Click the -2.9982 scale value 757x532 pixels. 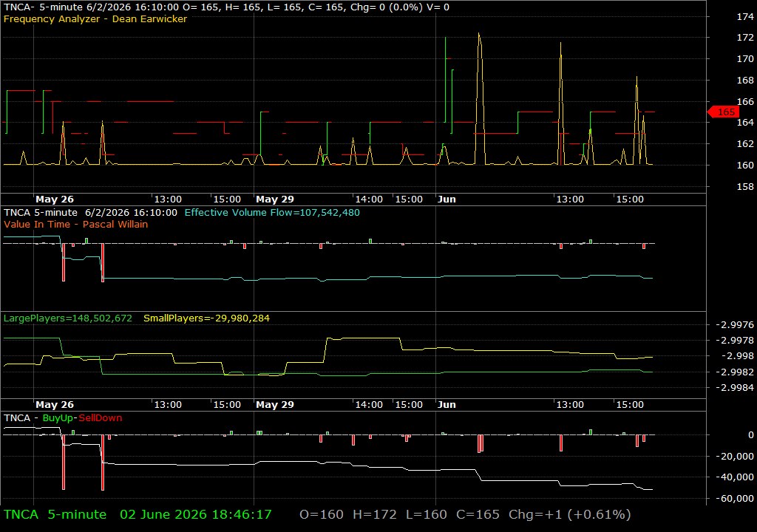734,372
